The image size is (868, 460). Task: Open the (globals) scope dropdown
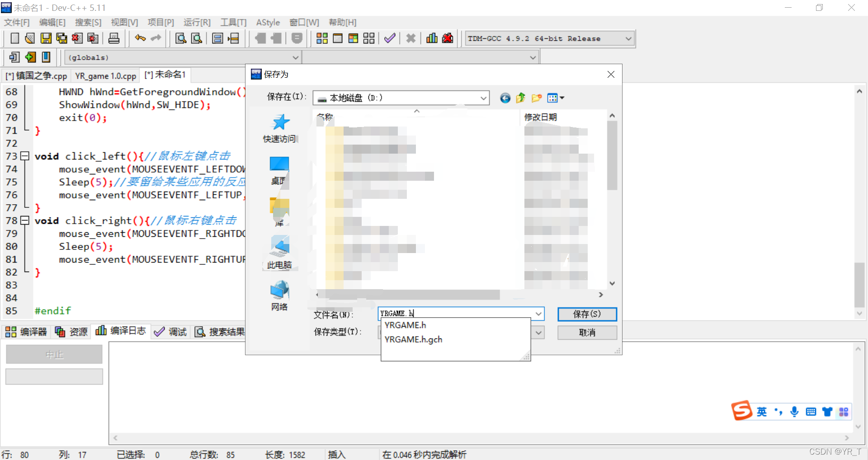(295, 58)
